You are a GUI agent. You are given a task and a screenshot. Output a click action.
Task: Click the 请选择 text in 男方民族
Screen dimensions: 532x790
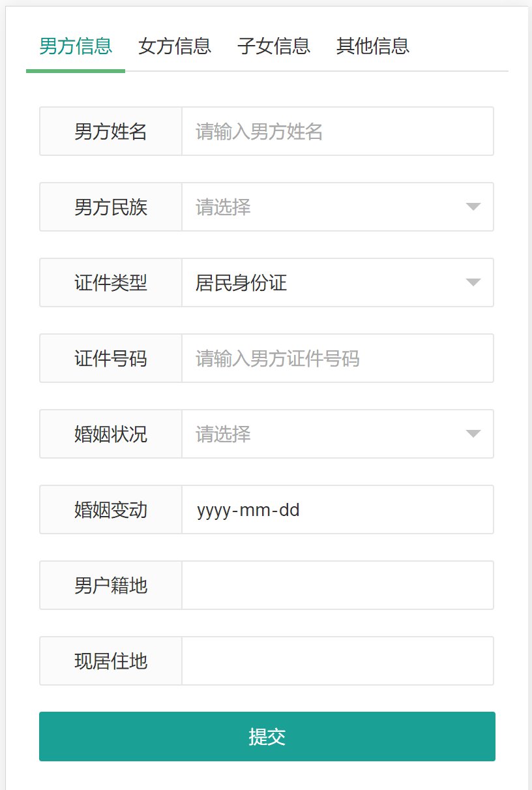click(224, 207)
